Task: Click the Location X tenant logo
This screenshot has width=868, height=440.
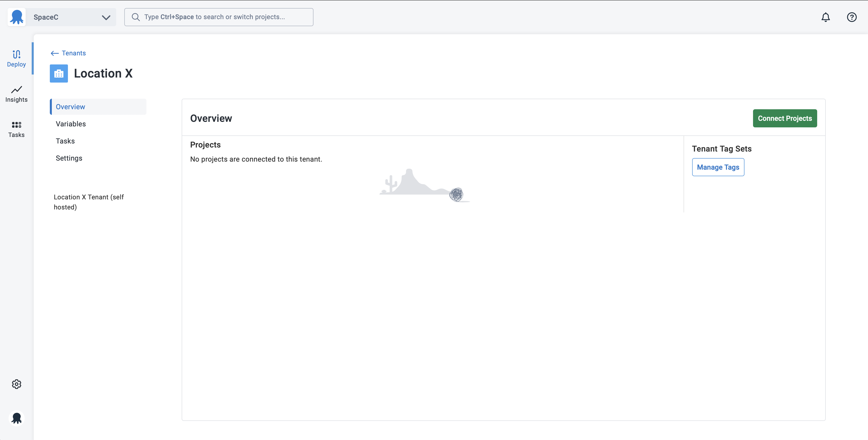Action: (x=59, y=74)
